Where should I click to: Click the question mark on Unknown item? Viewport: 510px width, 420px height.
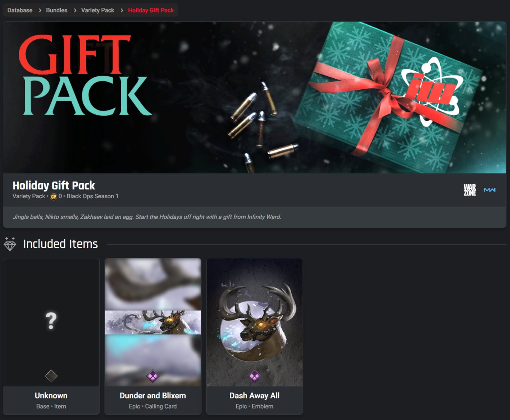tap(51, 321)
